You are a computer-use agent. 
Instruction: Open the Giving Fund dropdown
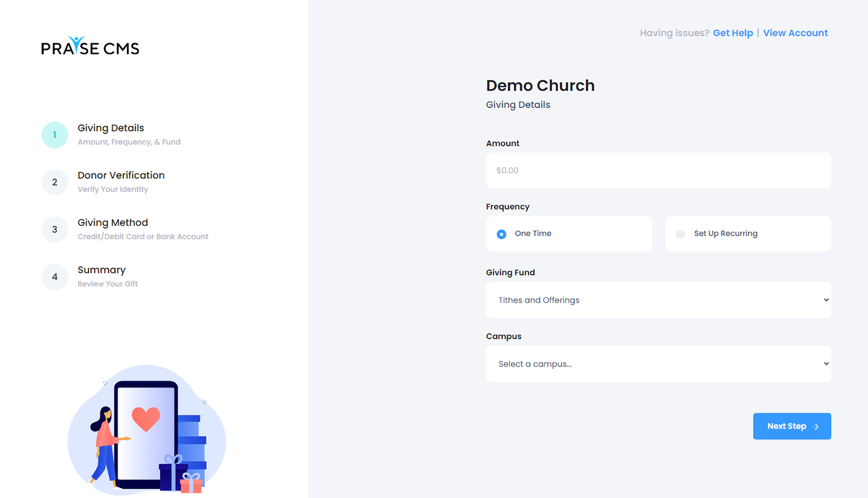[659, 300]
